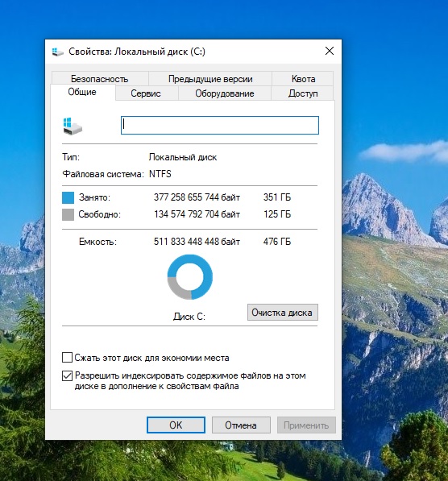
Task: Focus the disk label text field
Action: click(x=220, y=125)
